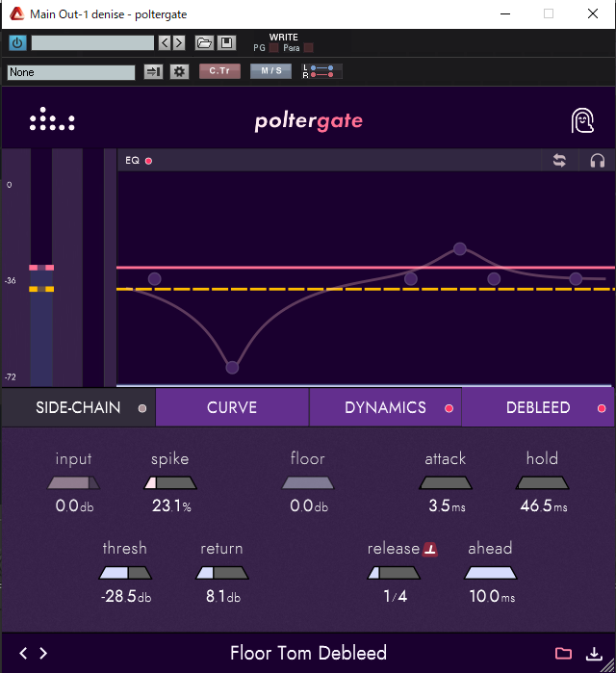Image resolution: width=616 pixels, height=673 pixels.
Task: Click the window resize grip corner
Action: [608, 665]
